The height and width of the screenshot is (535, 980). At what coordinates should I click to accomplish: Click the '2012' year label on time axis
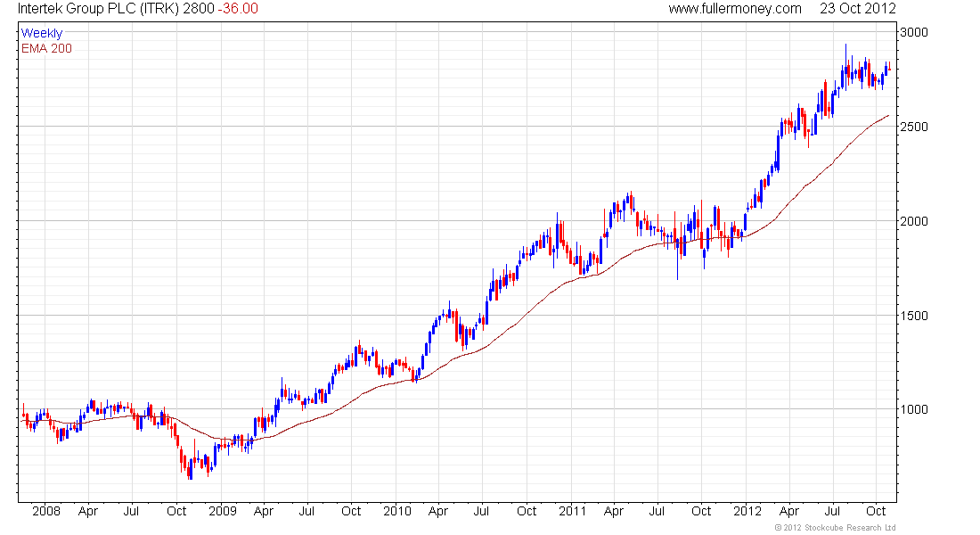(x=747, y=511)
